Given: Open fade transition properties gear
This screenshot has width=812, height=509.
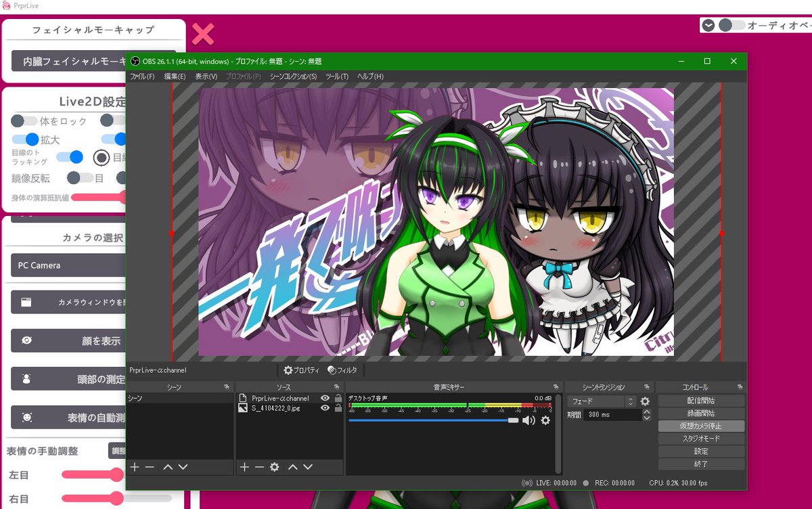Looking at the screenshot, I should tap(645, 401).
